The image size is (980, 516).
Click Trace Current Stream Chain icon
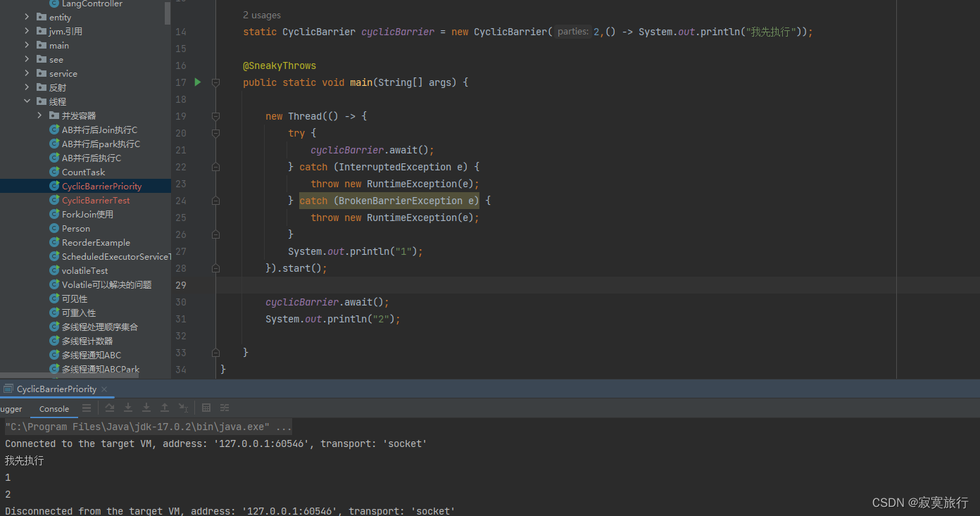pos(225,408)
